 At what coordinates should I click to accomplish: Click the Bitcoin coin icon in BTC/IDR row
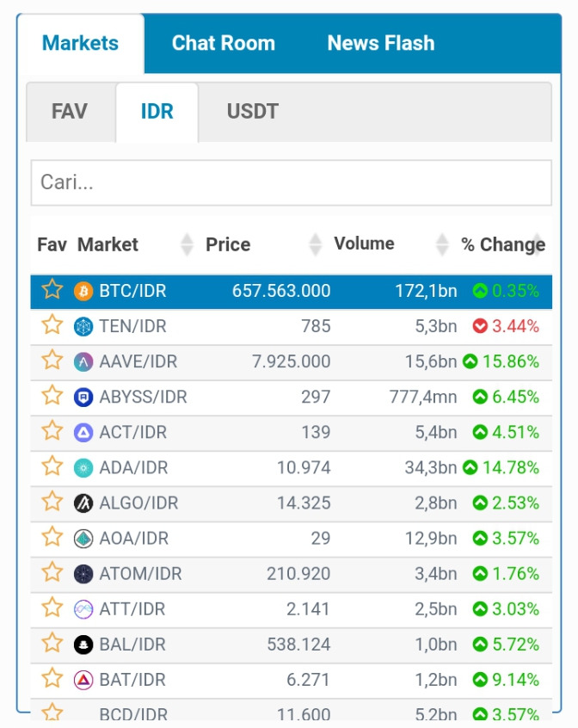83,291
